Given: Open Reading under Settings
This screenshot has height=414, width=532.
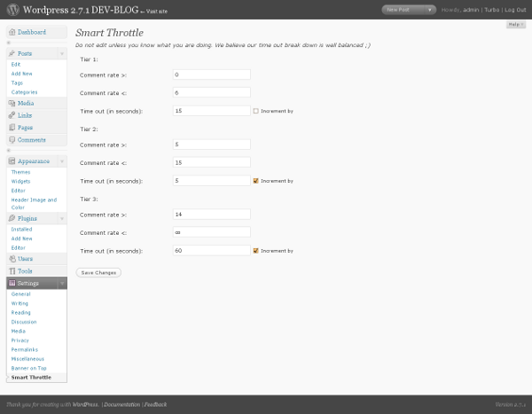Looking at the screenshot, I should pos(20,313).
